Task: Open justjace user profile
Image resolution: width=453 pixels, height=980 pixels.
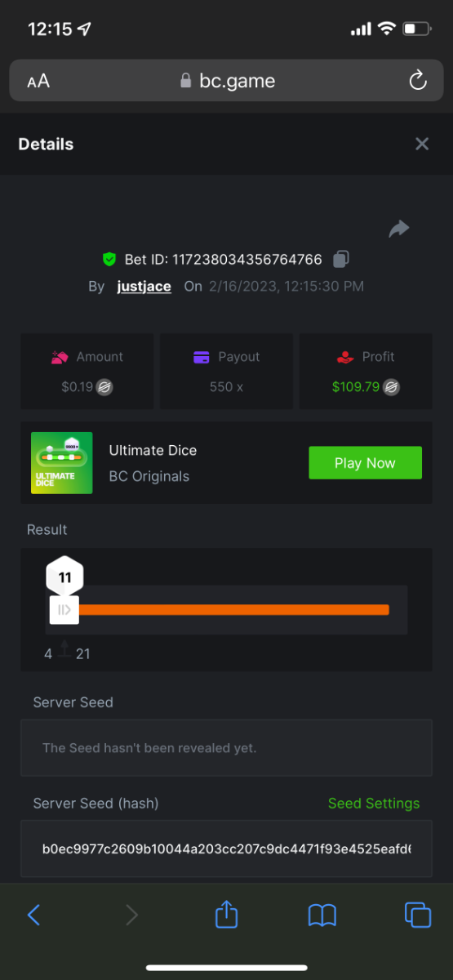Action: coord(144,287)
